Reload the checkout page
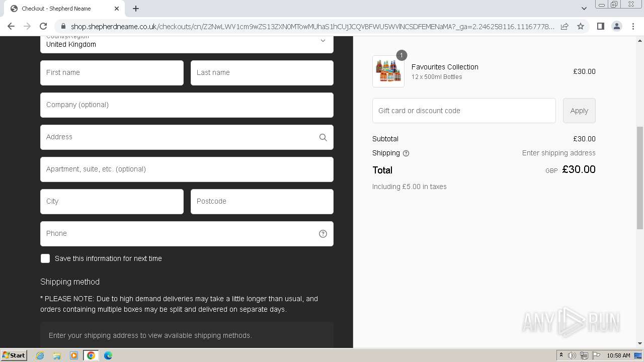The height and width of the screenshot is (362, 644). tap(43, 26)
